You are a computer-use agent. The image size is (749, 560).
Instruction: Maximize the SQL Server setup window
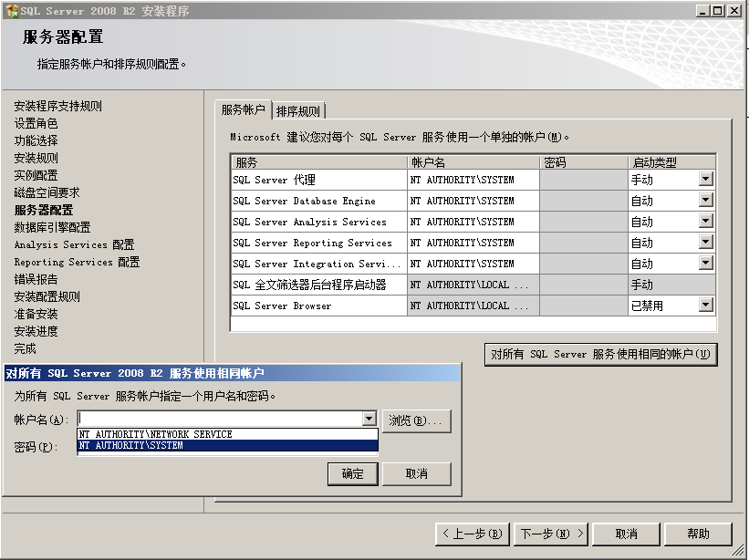[717, 11]
